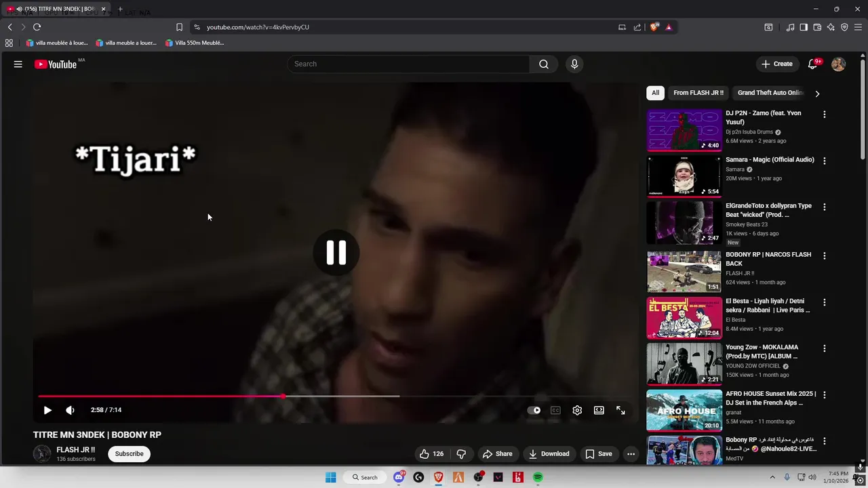868x488 pixels.
Task: Select the Grand Theft Auto Online chip
Action: [770, 93]
